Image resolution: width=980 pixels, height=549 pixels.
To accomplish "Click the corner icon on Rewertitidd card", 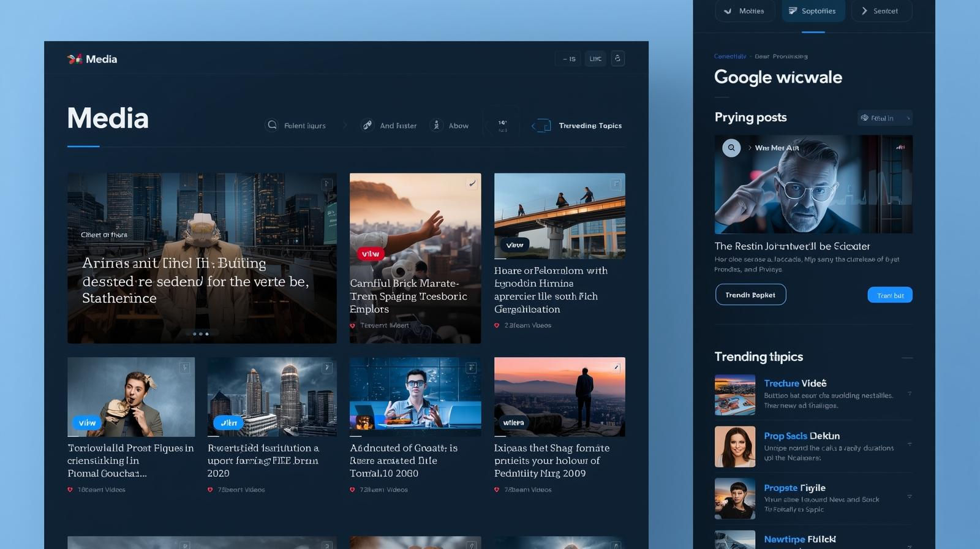I will tap(327, 368).
